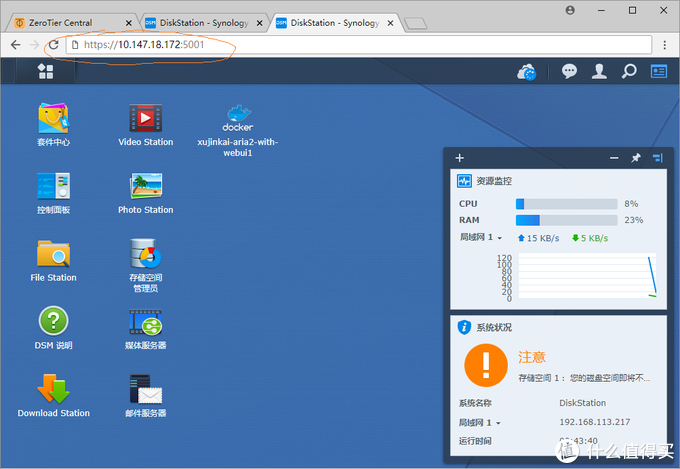680x469 pixels.
Task: Open 邮件服务器 Mail Server icon
Action: (145, 390)
